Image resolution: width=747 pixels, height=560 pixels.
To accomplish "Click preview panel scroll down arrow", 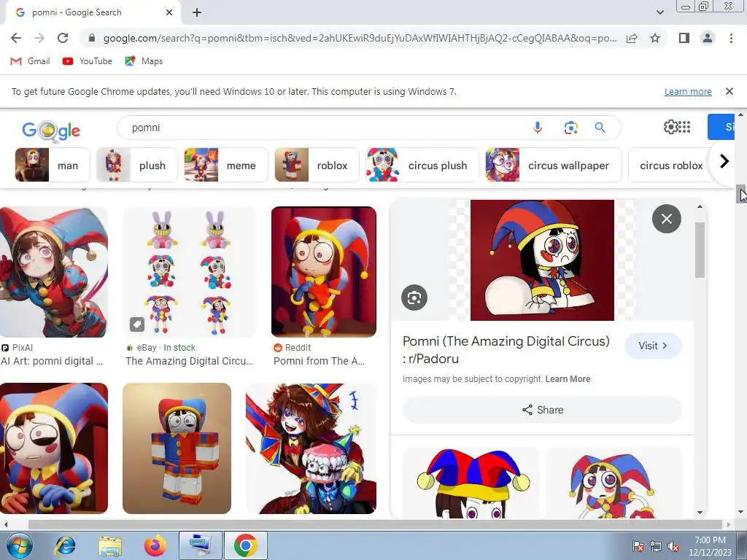I will point(700,513).
